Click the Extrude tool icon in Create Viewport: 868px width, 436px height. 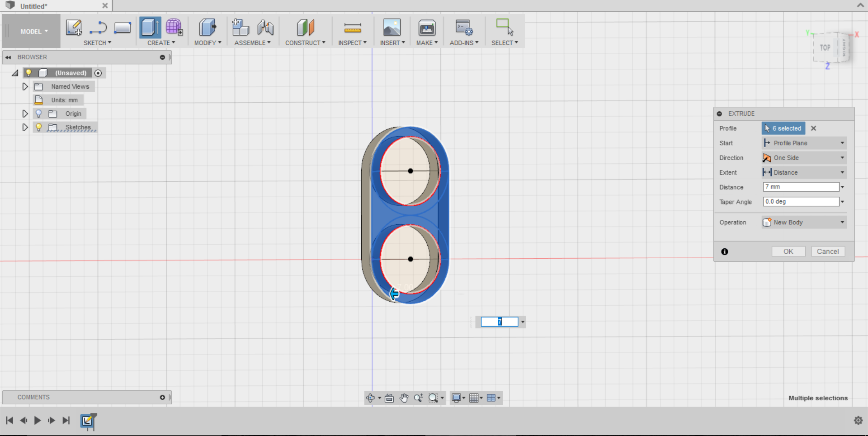coord(150,27)
